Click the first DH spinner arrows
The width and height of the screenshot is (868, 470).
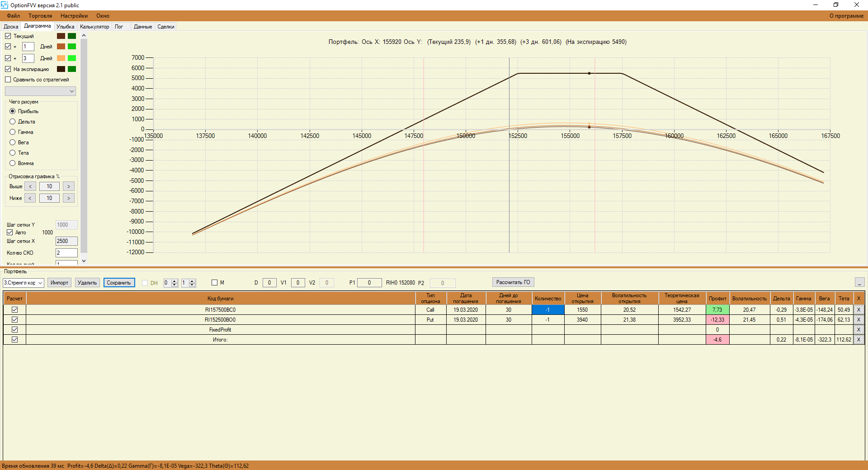[175, 283]
